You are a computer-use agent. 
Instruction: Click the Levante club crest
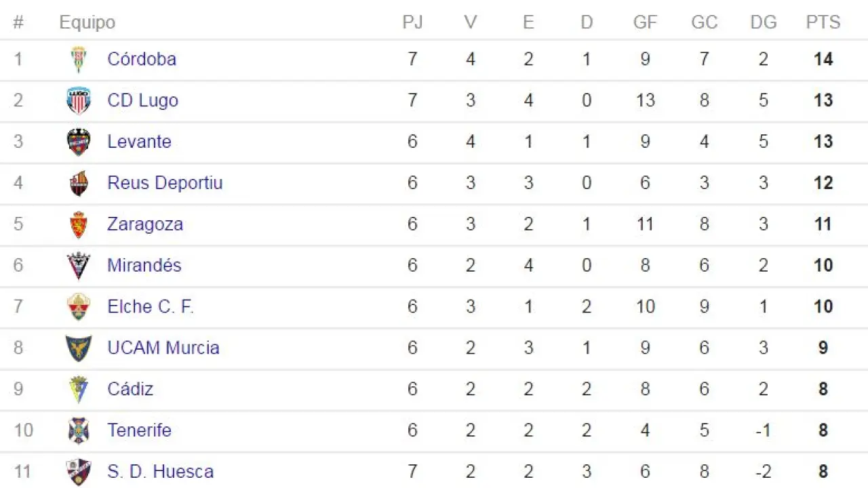point(79,142)
